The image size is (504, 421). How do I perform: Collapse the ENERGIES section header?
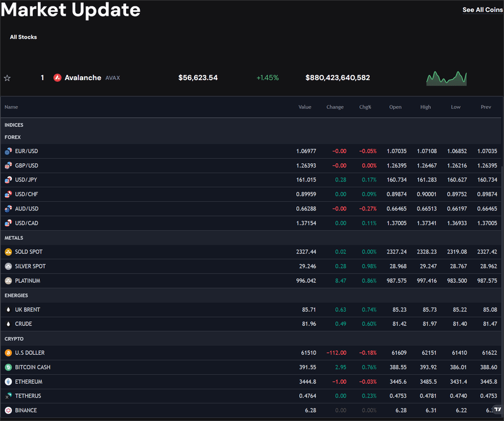(16, 296)
